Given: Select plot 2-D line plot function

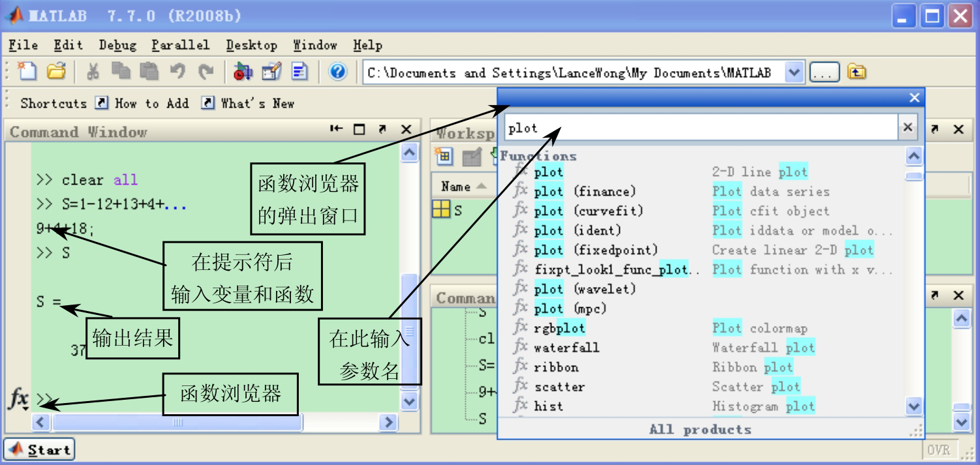Looking at the screenshot, I should point(703,172).
